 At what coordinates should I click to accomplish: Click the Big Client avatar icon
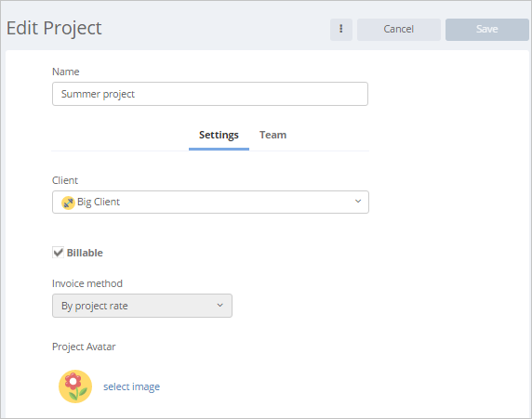click(x=68, y=203)
